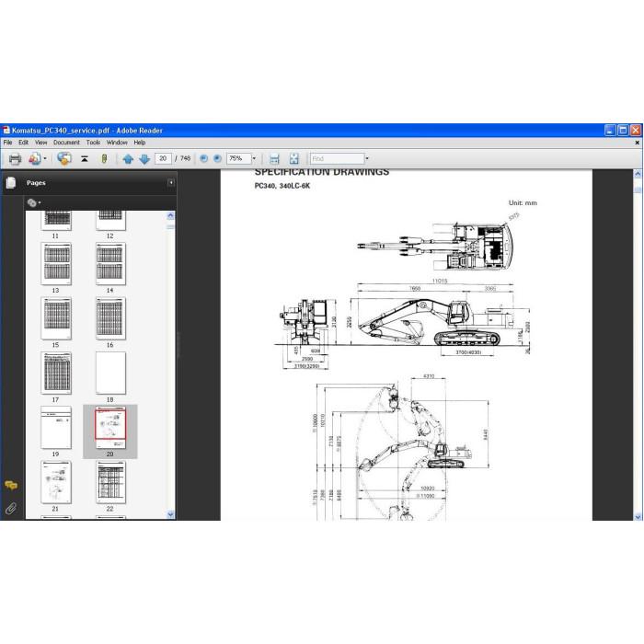Click the Find search box
The image size is (644, 644).
(338, 158)
